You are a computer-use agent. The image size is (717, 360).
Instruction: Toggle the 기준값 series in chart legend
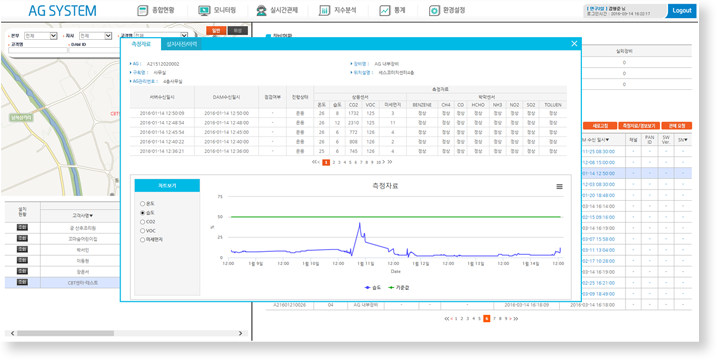(x=399, y=288)
